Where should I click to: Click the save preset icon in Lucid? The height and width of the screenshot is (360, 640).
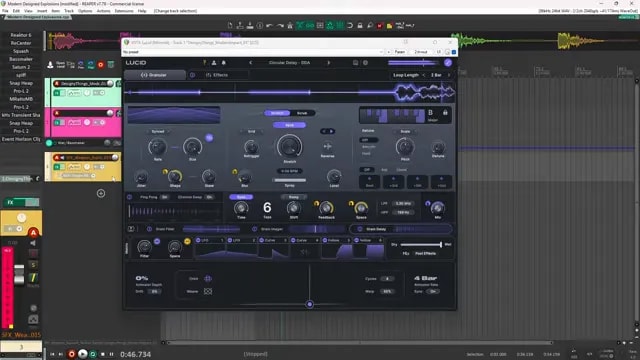point(356,63)
